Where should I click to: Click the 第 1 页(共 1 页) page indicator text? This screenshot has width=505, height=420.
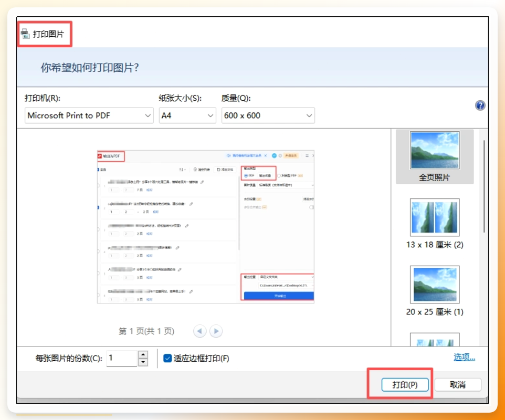coord(146,331)
